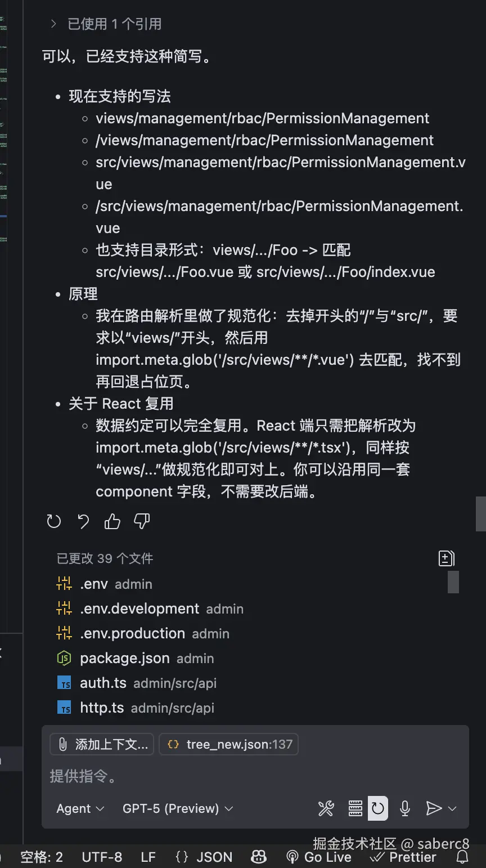486x868 pixels.
Task: Open package.json in changed files list
Action: (x=124, y=658)
